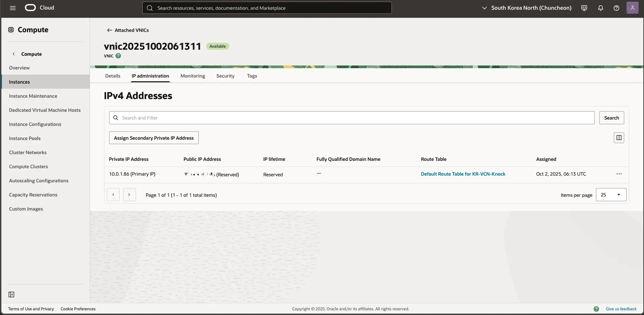This screenshot has height=315, width=644.
Task: Click the VNIC help tooltip icon
Action: pos(118,56)
